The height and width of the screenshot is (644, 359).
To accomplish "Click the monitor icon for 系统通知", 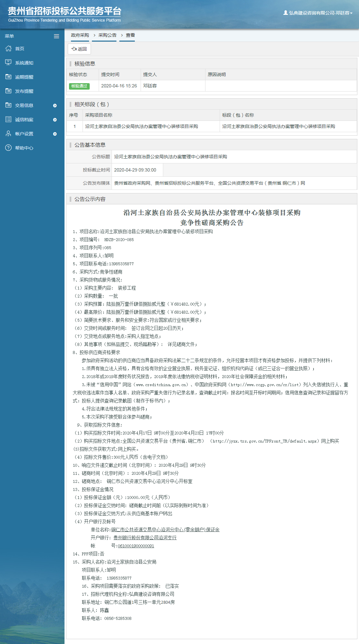I will (8, 63).
